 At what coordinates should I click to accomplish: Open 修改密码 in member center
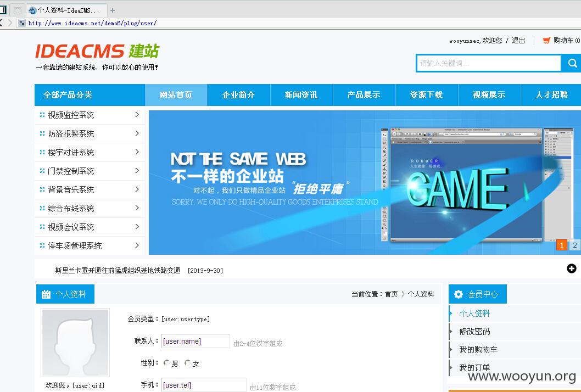pyautogui.click(x=474, y=331)
